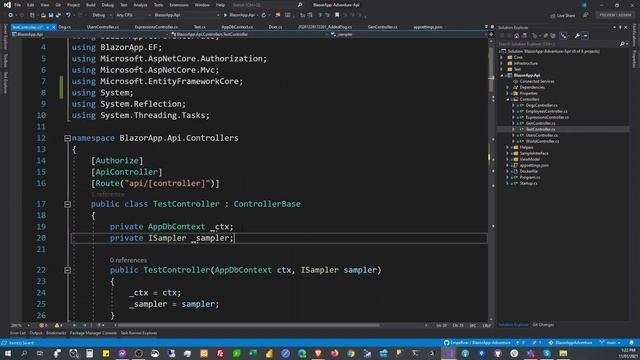Click the Save All toolbar icon

[58, 15]
